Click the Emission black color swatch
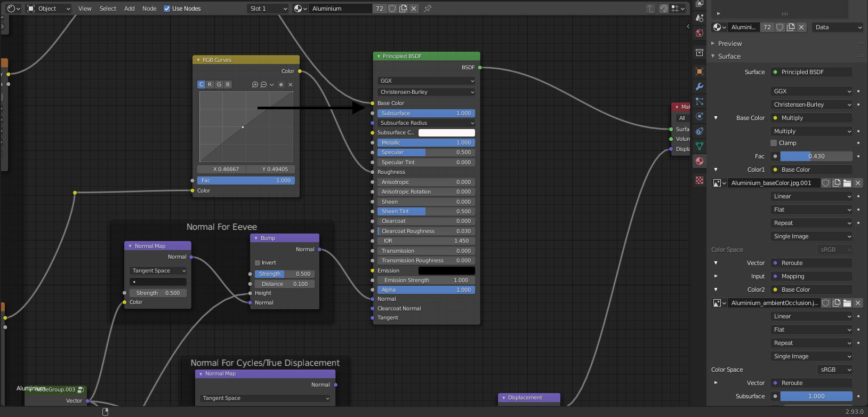Viewport: 868px width, 417px height. point(447,271)
